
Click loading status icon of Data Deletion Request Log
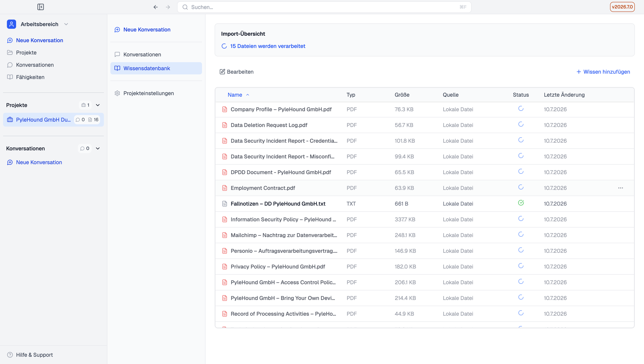pyautogui.click(x=521, y=124)
